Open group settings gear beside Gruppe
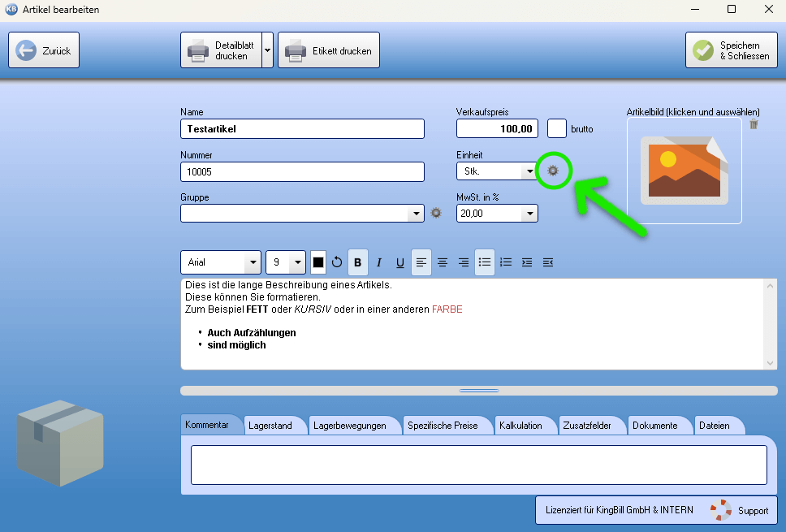The image size is (786, 532). click(x=436, y=213)
